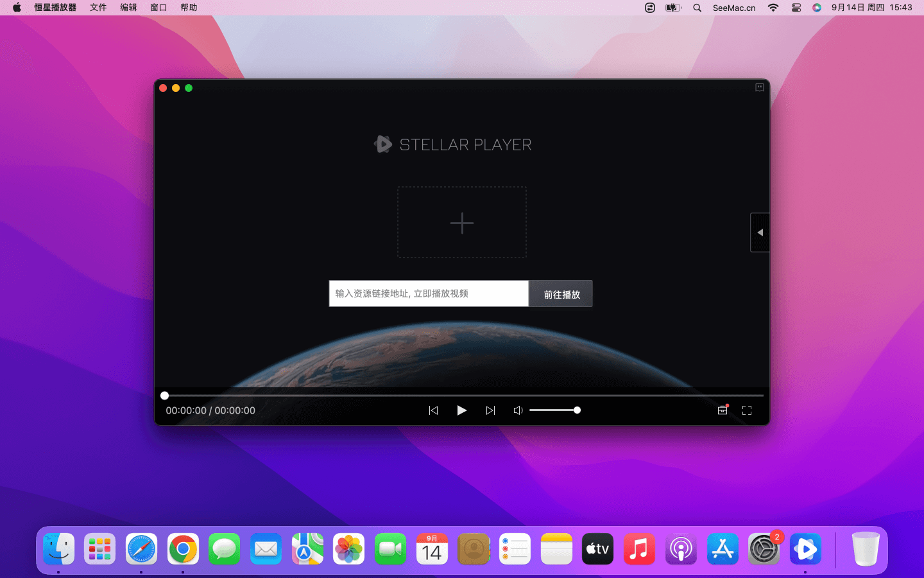Focus the resource link input field

point(429,293)
